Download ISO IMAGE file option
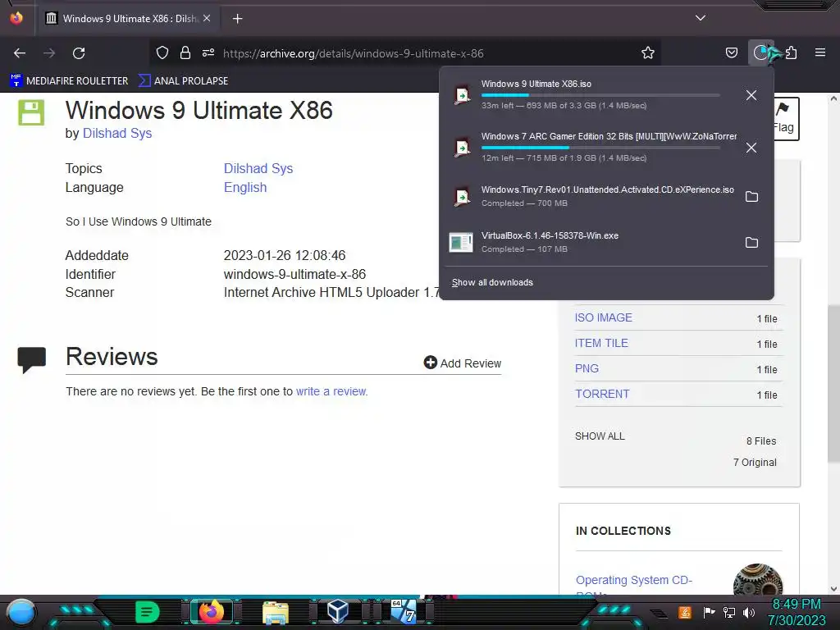This screenshot has height=630, width=840. [x=603, y=317]
